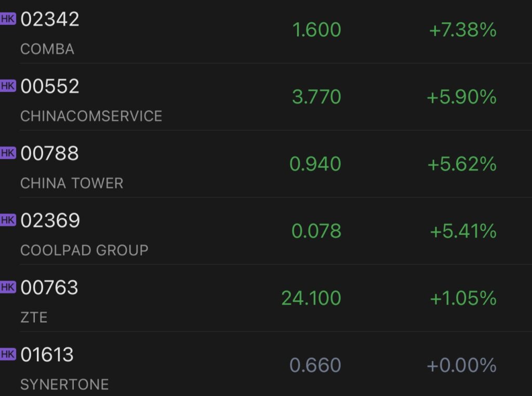This screenshot has width=532, height=396.
Task: Click the HK label on row 00763
Action: (9, 286)
